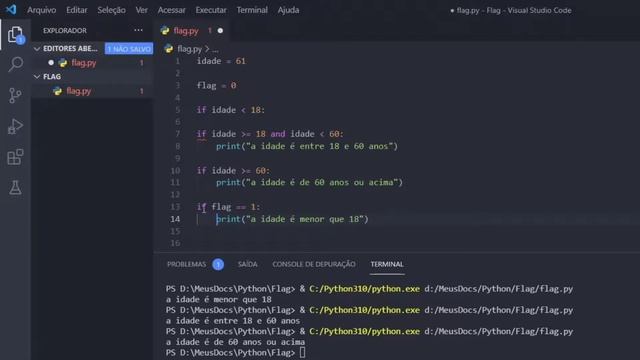640x360 pixels.
Task: Click the problems count badge
Action: [218, 264]
